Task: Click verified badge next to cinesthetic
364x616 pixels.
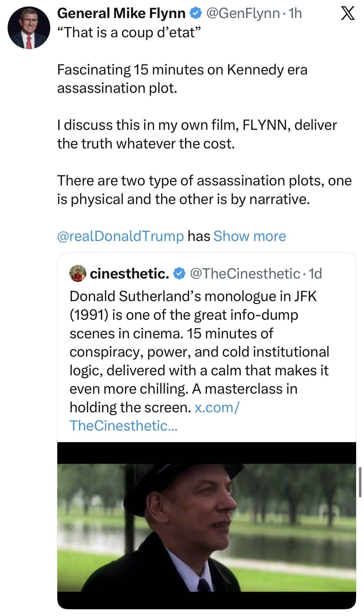Action: (x=179, y=274)
